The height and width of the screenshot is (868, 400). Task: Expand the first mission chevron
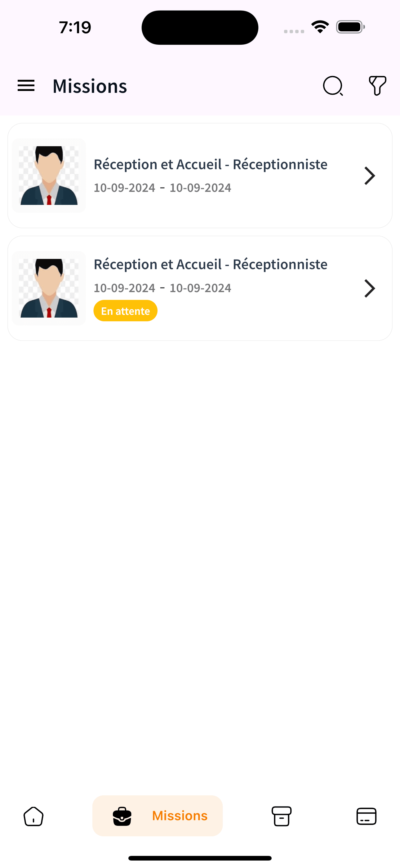click(x=370, y=175)
